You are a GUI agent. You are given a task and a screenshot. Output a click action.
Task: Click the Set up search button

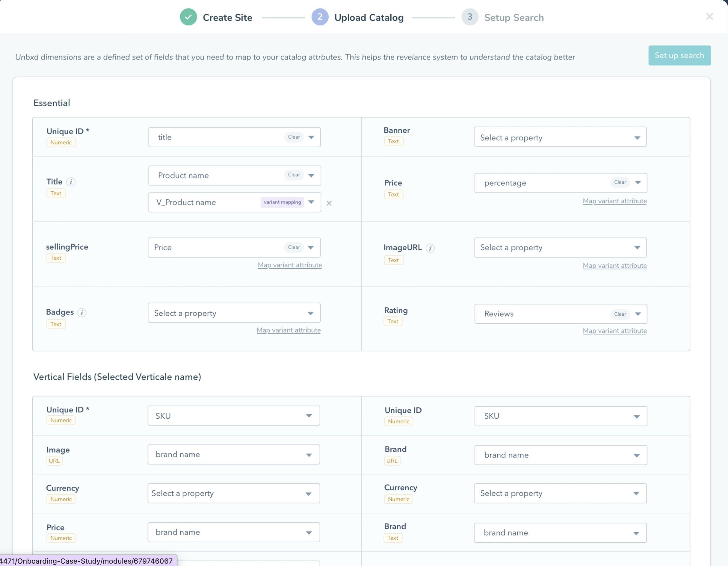click(x=679, y=55)
